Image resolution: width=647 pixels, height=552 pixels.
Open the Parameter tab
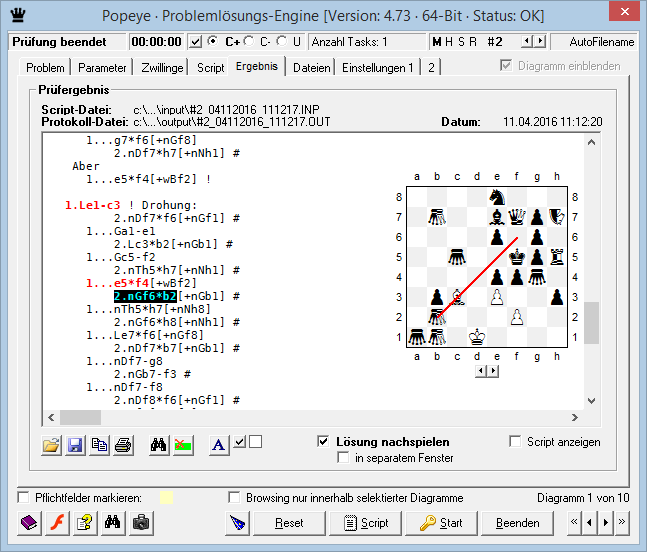tap(102, 68)
